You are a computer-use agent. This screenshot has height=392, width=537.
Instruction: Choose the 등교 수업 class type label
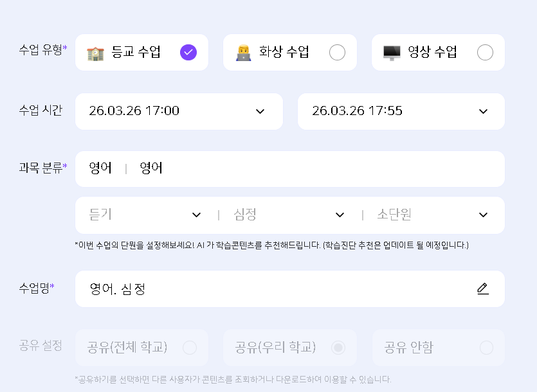136,53
